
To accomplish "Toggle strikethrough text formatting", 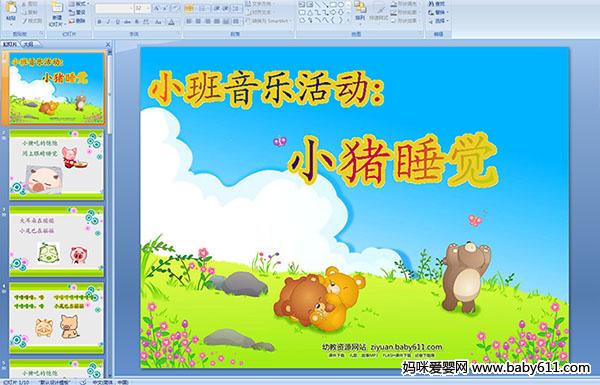I will tap(127, 22).
